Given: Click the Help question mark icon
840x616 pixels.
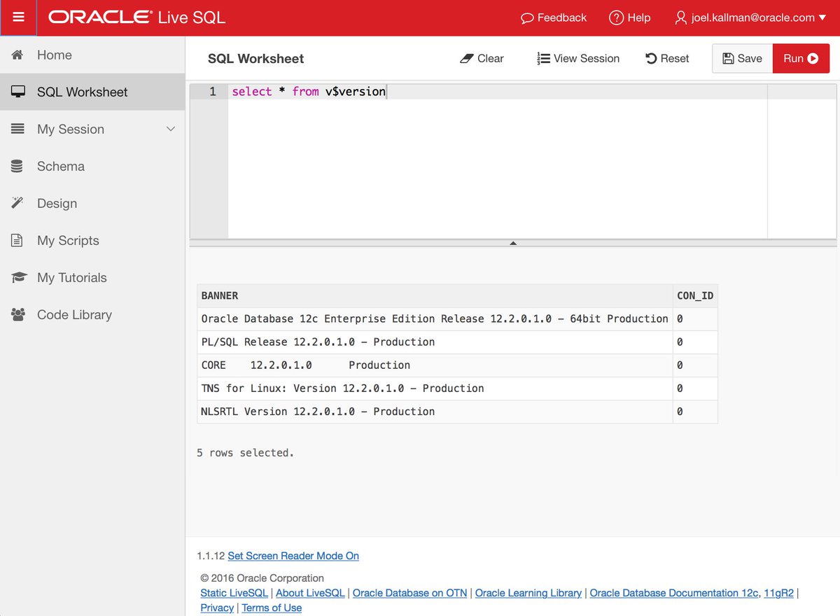Looking at the screenshot, I should pos(616,17).
